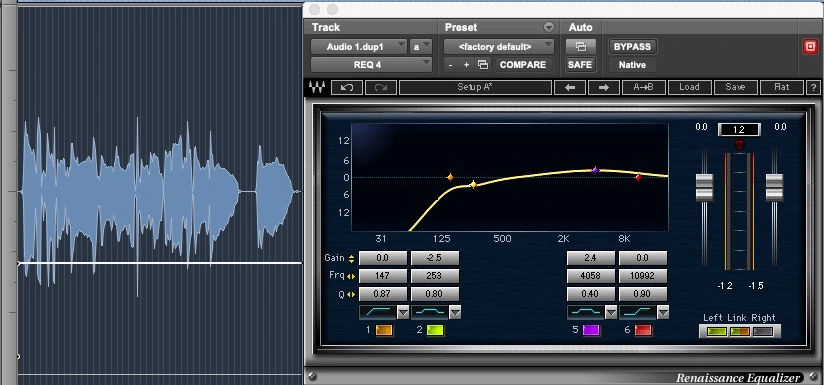This screenshot has height=385, width=824.
Task: Open the factory default preset dropdown
Action: (x=499, y=47)
